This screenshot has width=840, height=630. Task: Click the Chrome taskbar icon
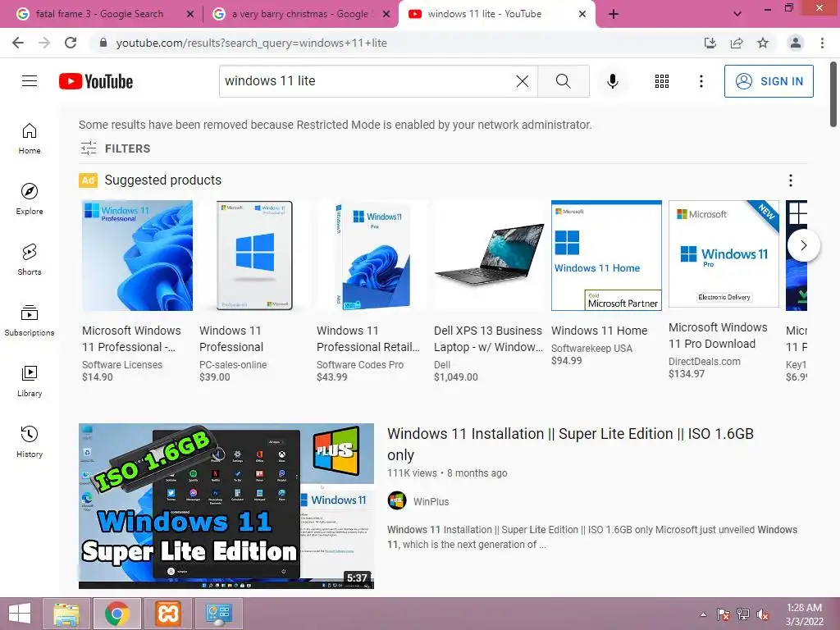click(x=117, y=614)
